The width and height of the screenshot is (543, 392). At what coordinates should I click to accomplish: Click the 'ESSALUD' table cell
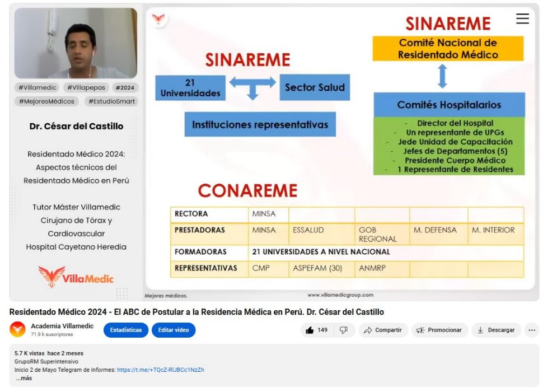pos(322,234)
